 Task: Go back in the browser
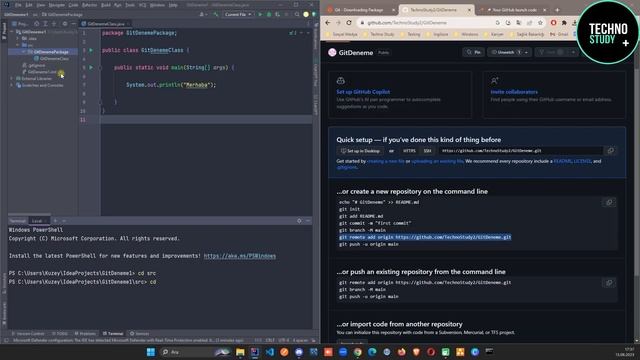point(328,23)
